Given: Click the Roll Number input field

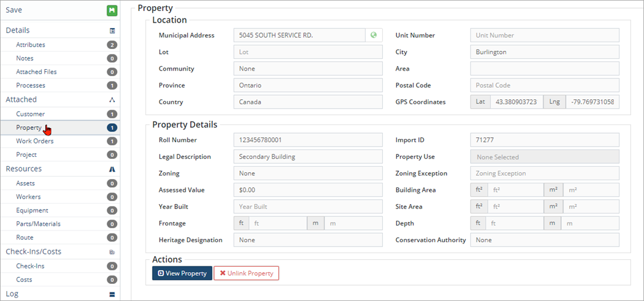Looking at the screenshot, I should click(307, 140).
